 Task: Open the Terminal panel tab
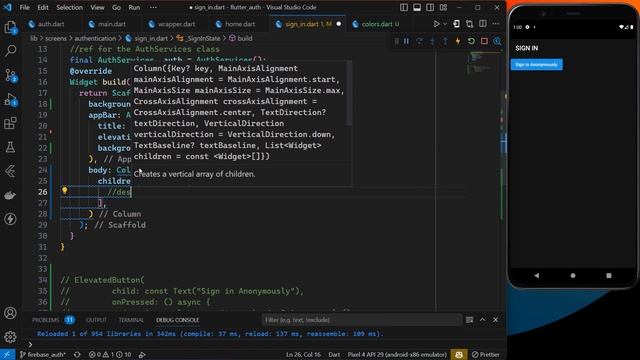(x=131, y=320)
